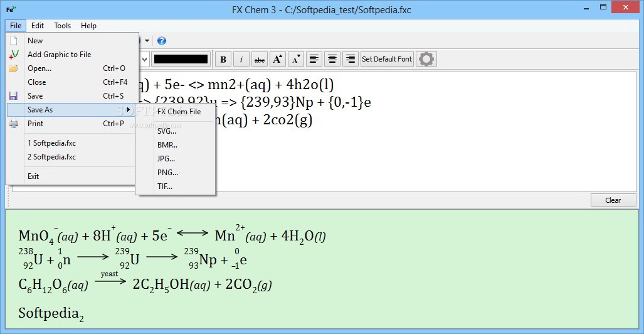644x334 pixels.
Task: Open the toolbar dropdown arrow beside help icon
Action: (147, 41)
